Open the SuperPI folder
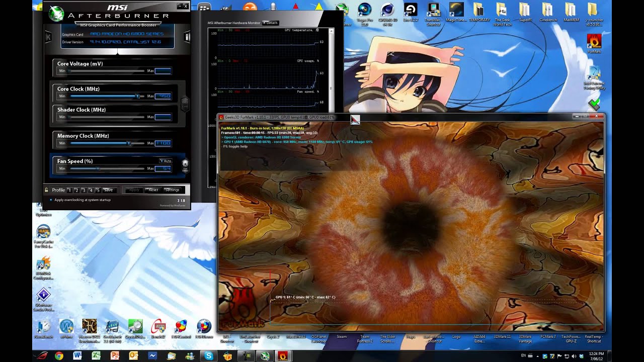This screenshot has height=362, width=644. point(525,13)
